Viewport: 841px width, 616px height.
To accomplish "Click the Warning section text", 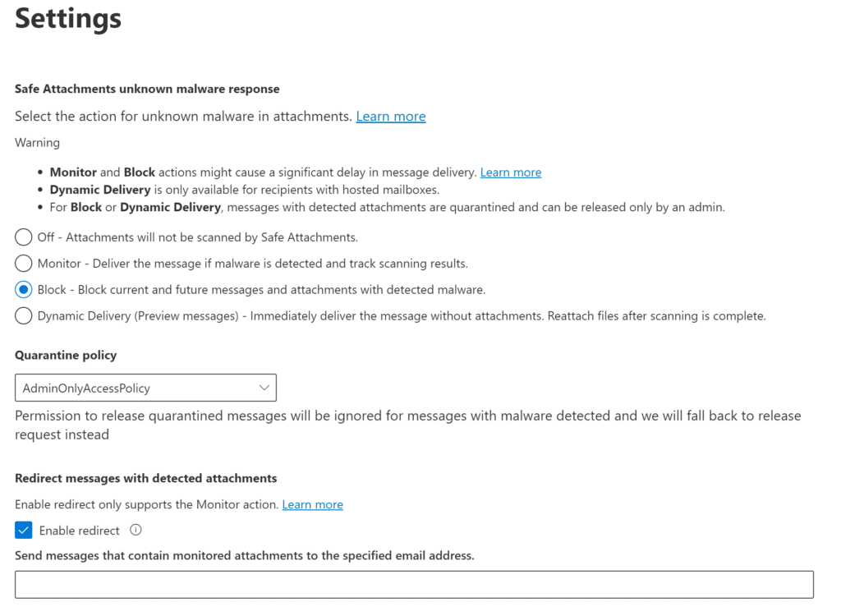I will pyautogui.click(x=37, y=142).
